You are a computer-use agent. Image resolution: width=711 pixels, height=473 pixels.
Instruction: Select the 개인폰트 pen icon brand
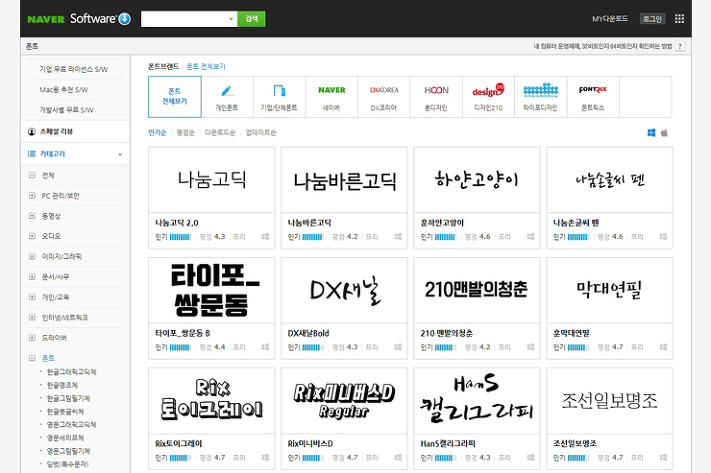pos(227,97)
